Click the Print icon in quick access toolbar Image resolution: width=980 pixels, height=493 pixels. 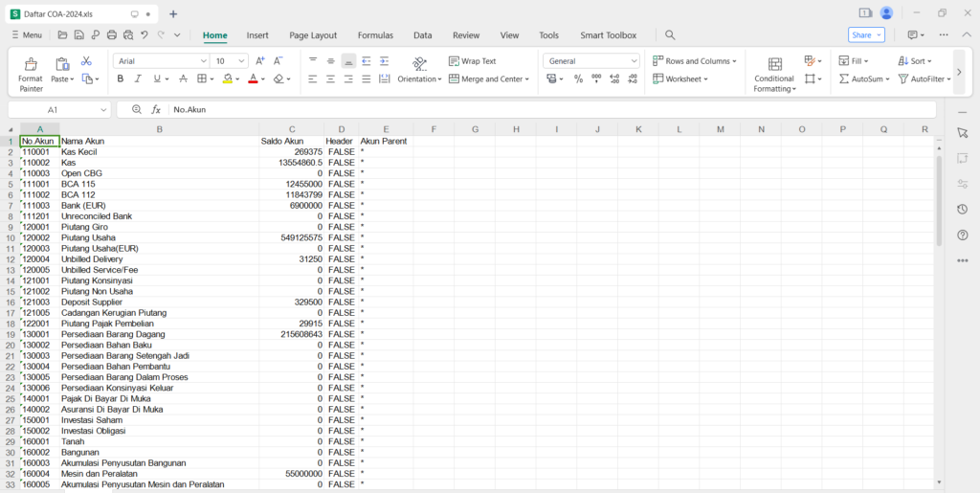tap(111, 35)
